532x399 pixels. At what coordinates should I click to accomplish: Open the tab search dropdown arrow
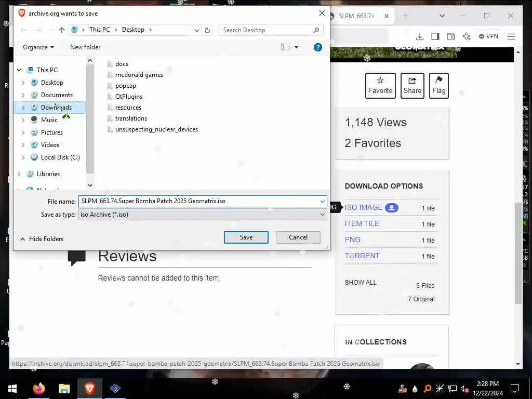point(442,16)
